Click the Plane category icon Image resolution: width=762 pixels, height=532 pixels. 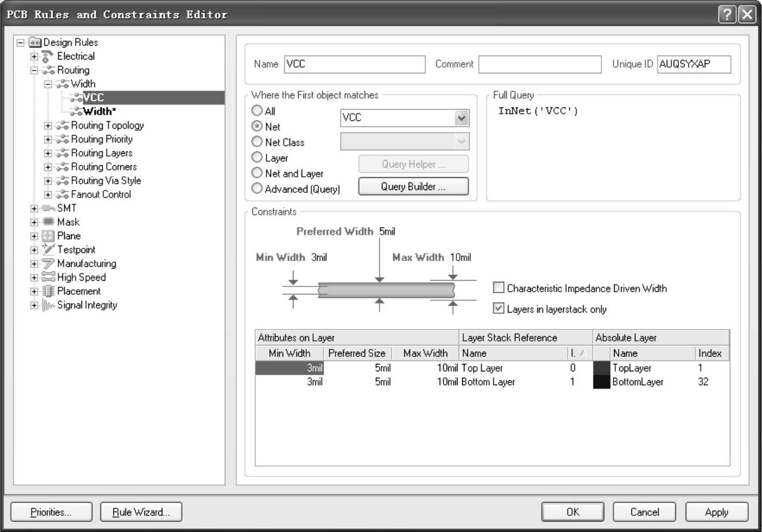tap(49, 236)
